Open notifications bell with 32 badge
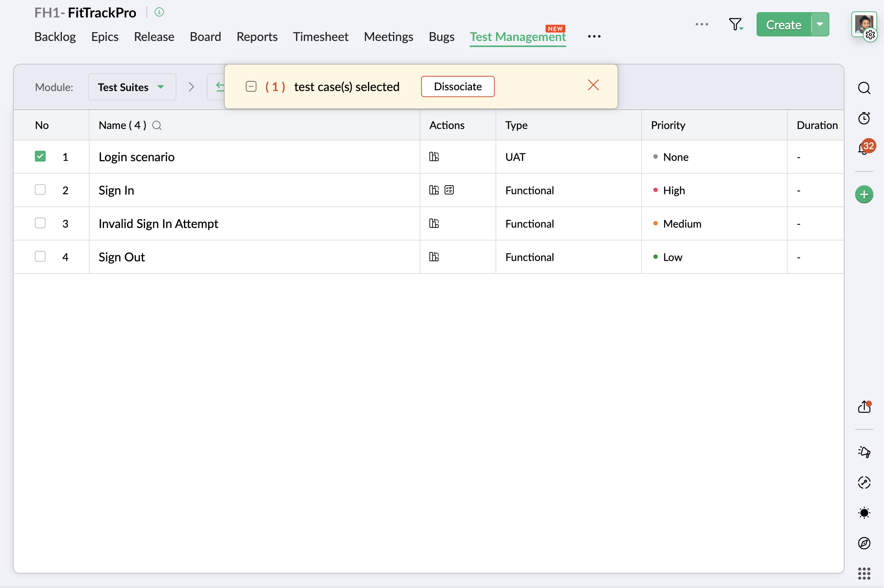The width and height of the screenshot is (884, 588). click(864, 148)
